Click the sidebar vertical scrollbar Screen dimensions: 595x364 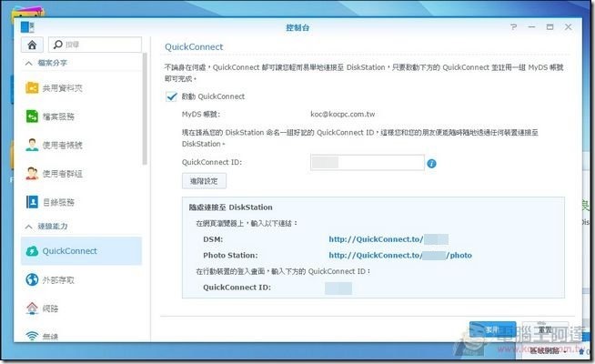point(145,109)
